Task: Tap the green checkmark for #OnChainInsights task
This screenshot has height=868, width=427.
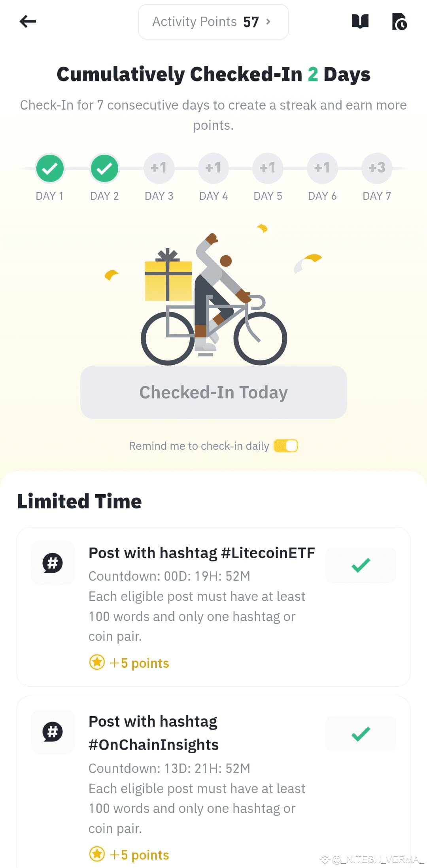Action: [361, 734]
